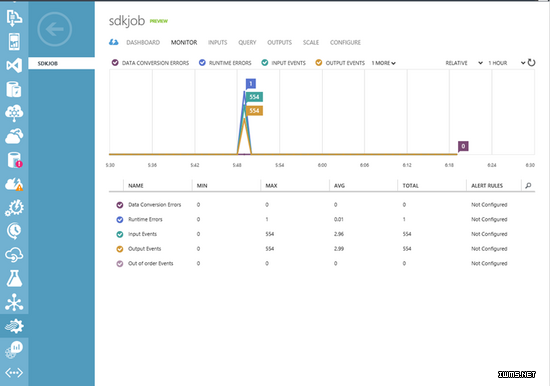550x386 pixels.
Task: Click the 'Data Conversion Errors' row name
Action: tap(155, 205)
